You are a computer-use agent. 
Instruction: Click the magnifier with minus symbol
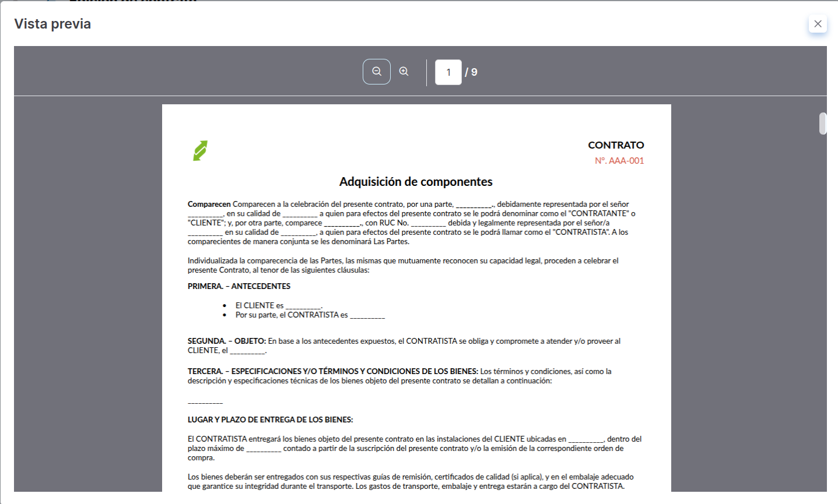coord(376,71)
